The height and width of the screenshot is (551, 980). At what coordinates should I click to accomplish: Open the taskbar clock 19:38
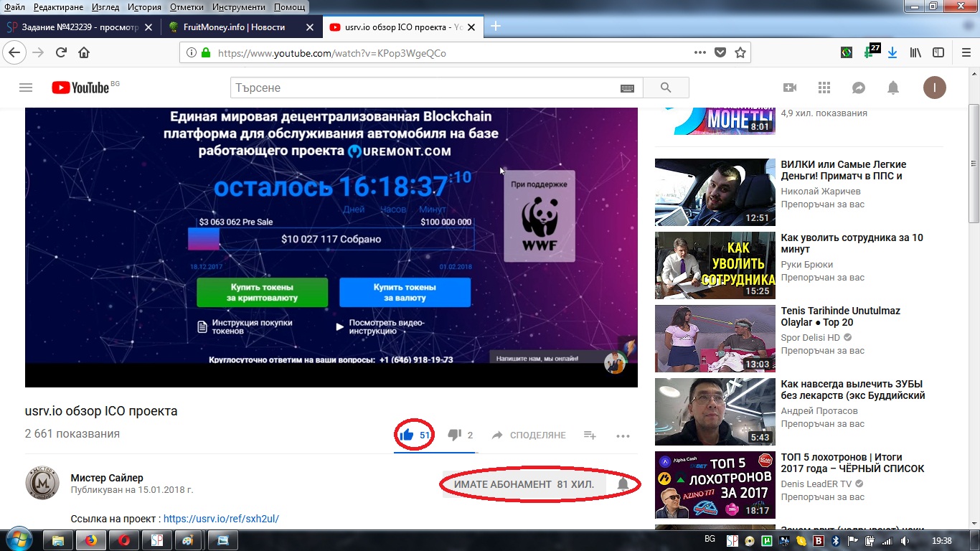[x=941, y=541]
